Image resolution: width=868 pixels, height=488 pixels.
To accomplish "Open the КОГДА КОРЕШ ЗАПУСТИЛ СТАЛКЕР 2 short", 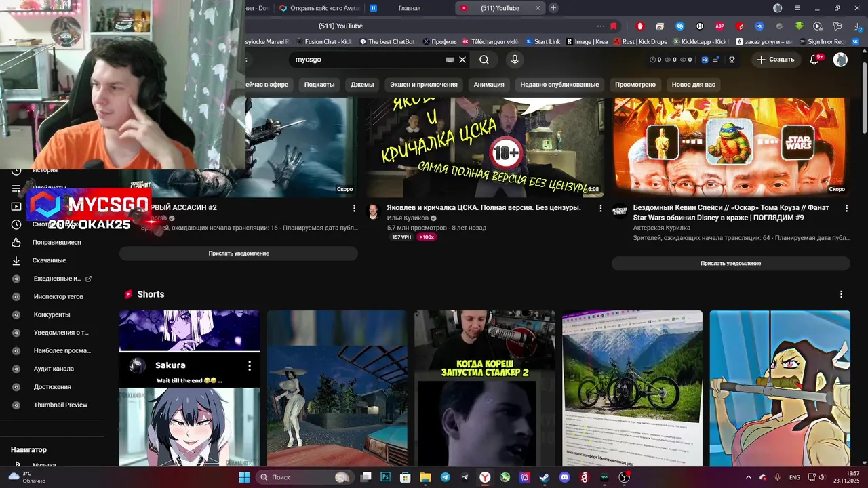I will click(x=485, y=388).
